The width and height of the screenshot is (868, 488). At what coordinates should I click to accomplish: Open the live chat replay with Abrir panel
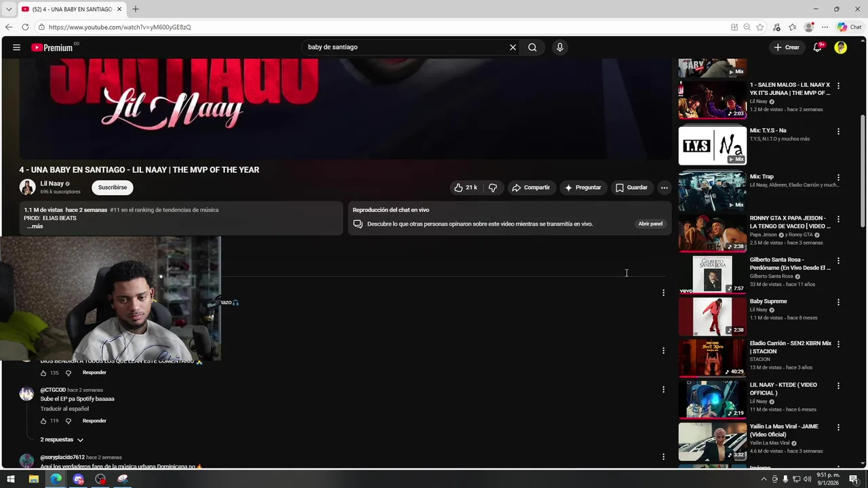(x=650, y=224)
